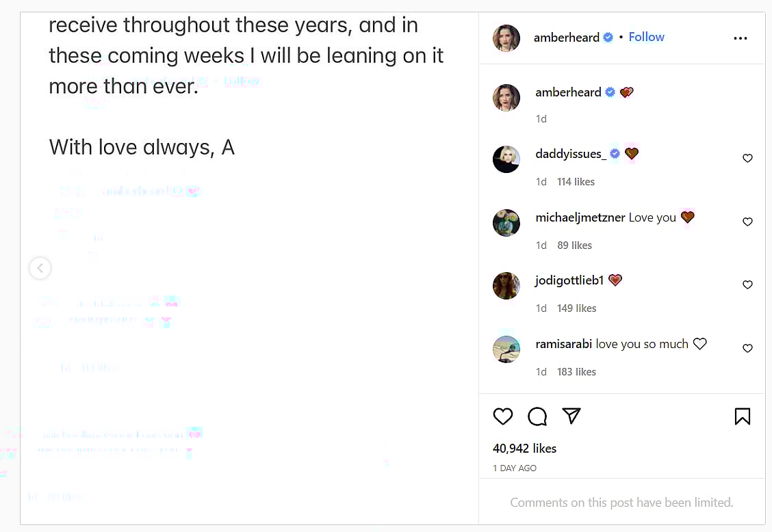Screen dimensions: 772x532
Task: Visit michaeljmetzner's profile
Action: [x=580, y=217]
